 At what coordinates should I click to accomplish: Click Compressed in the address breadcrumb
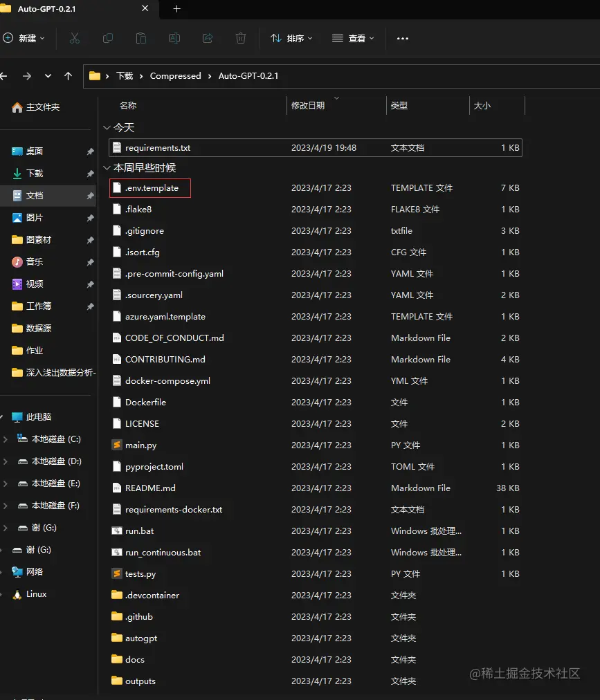click(x=175, y=76)
